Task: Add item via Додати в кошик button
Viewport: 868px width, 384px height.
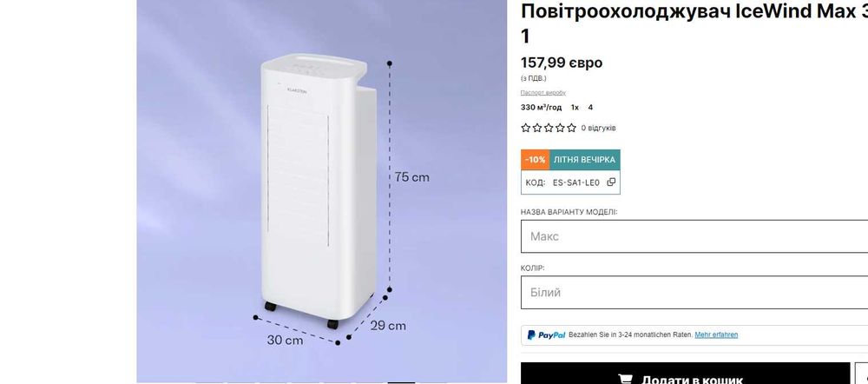Action: (x=686, y=374)
